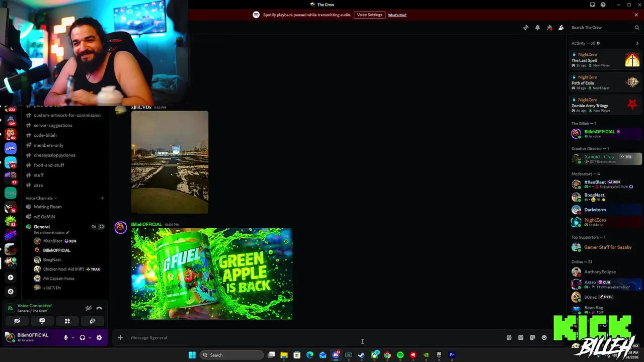Toggle noise suppression icon
The height and width of the screenshot is (362, 644).
tap(89, 308)
